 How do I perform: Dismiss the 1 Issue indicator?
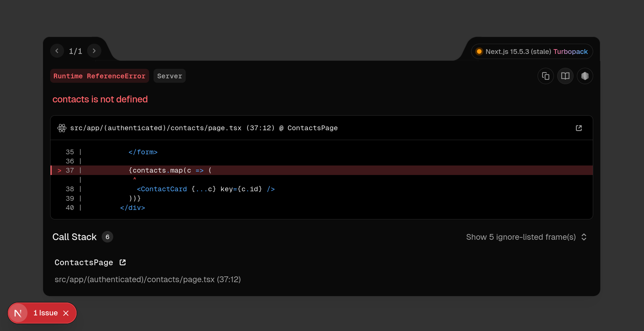click(66, 313)
